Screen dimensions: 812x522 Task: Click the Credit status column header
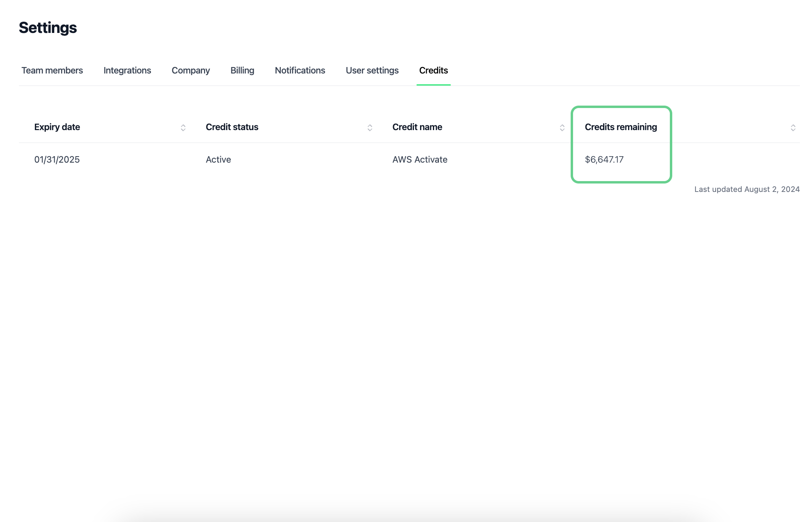(232, 127)
